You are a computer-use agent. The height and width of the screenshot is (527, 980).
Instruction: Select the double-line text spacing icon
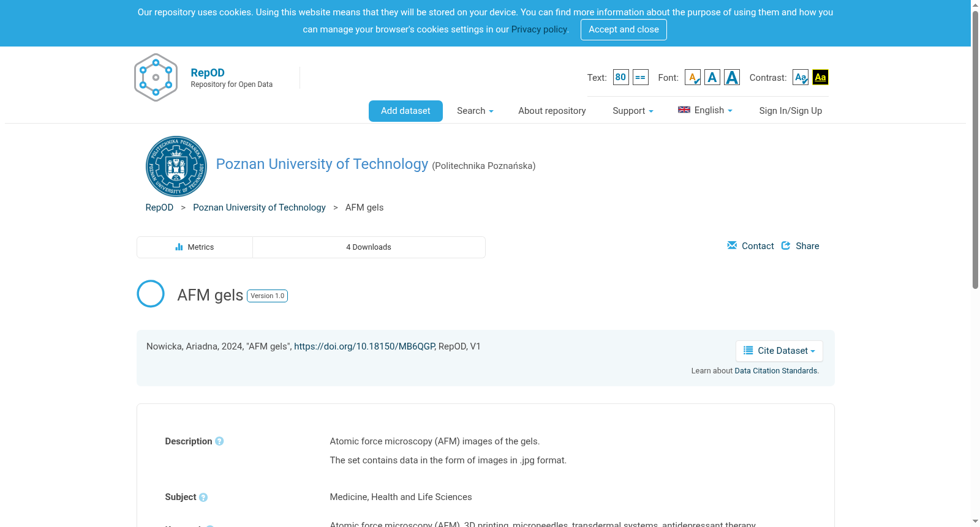click(640, 77)
